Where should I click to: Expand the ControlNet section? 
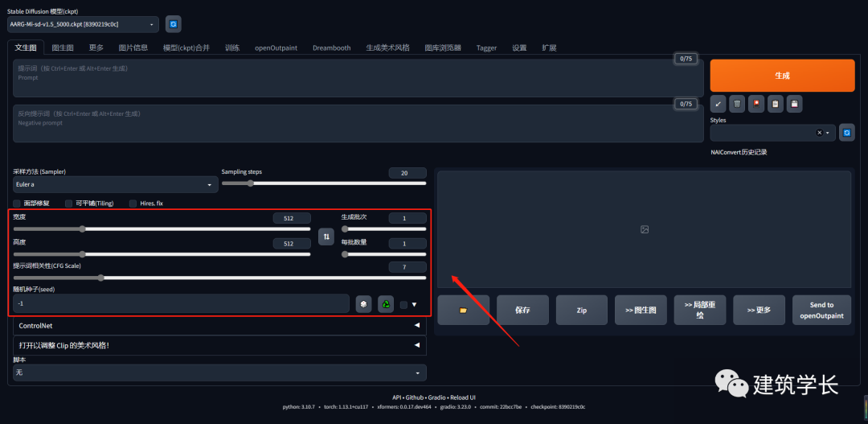tap(219, 326)
